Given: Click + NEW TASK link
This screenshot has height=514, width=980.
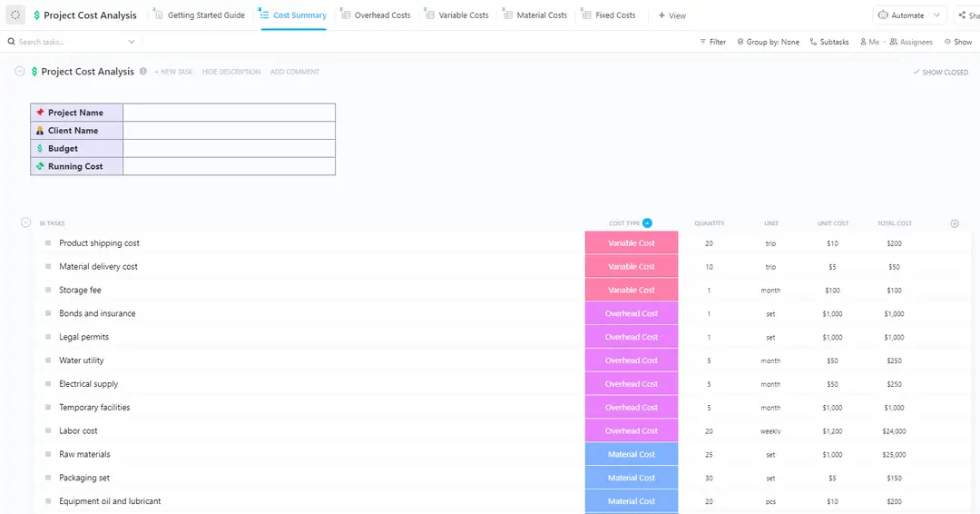Looking at the screenshot, I should tap(173, 72).
